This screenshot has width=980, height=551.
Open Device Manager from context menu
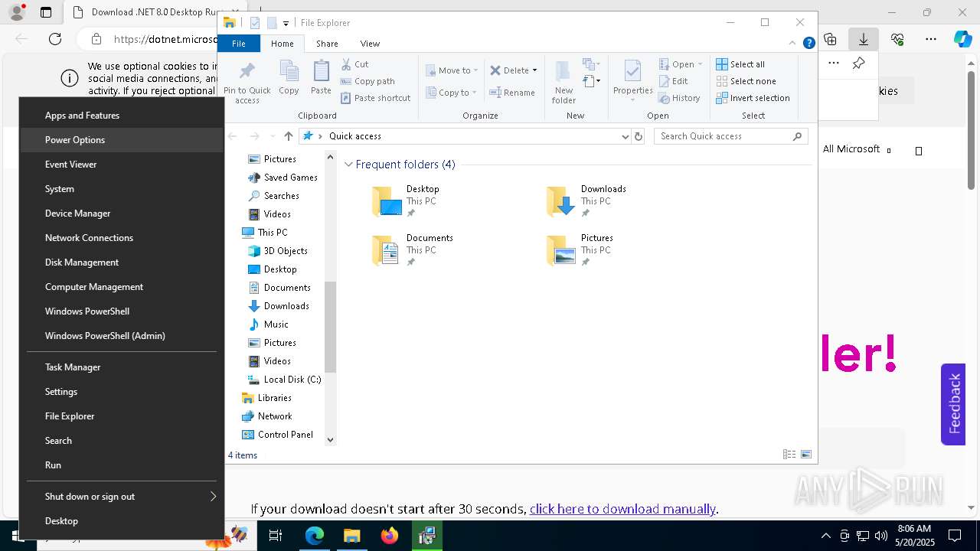122,214
